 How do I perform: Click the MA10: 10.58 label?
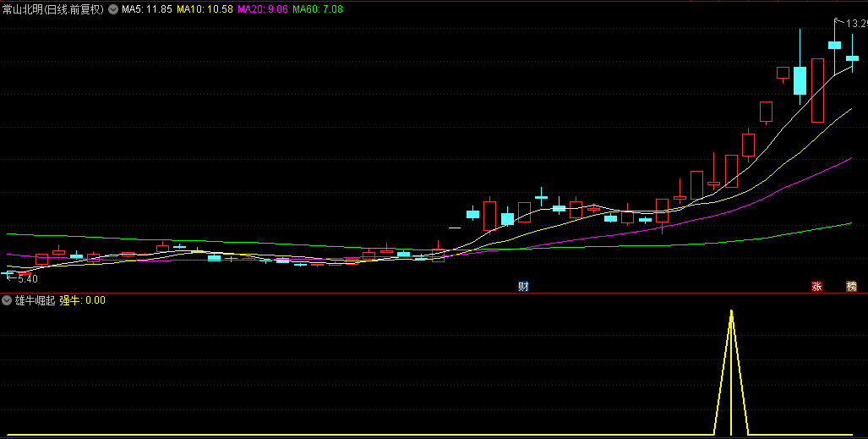click(x=205, y=9)
